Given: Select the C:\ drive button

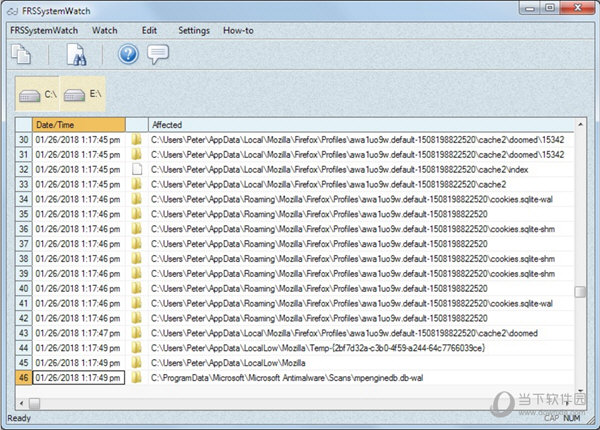Looking at the screenshot, I should [x=38, y=94].
